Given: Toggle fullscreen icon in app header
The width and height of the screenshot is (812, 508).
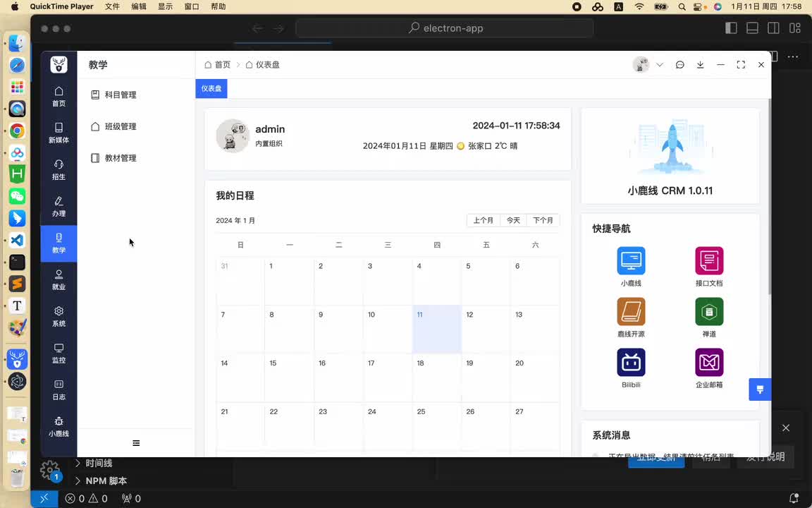Looking at the screenshot, I should (x=741, y=65).
